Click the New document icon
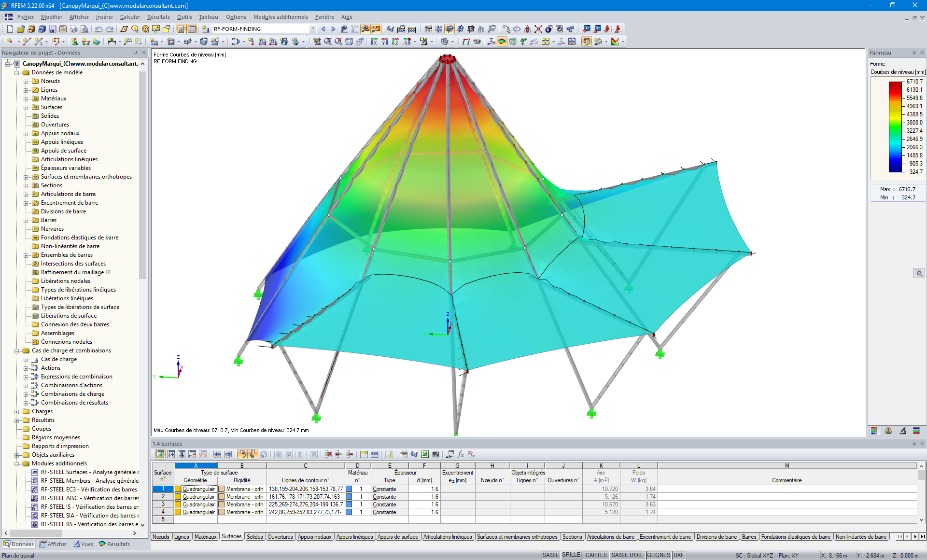Image resolution: width=927 pixels, height=560 pixels. tap(10, 29)
